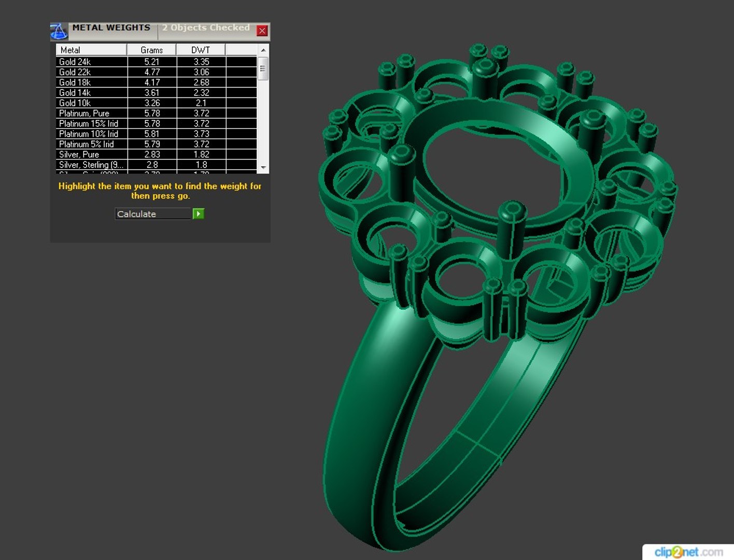Viewport: 734px width, 560px height.
Task: Select the Gold 24k row
Action: [x=157, y=62]
